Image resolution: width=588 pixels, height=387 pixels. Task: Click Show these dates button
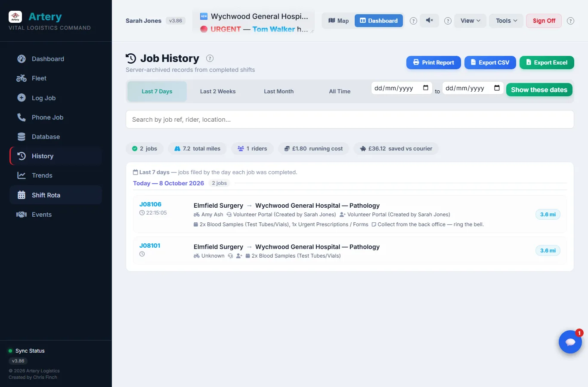(x=539, y=90)
